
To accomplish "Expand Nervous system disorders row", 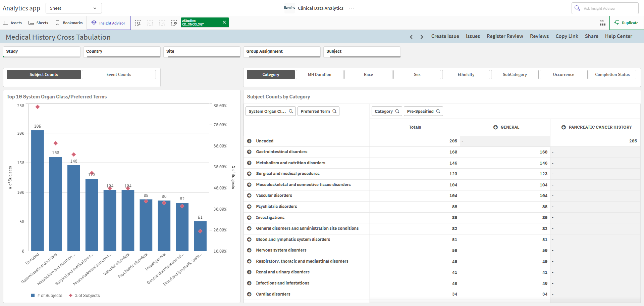I will [249, 250].
